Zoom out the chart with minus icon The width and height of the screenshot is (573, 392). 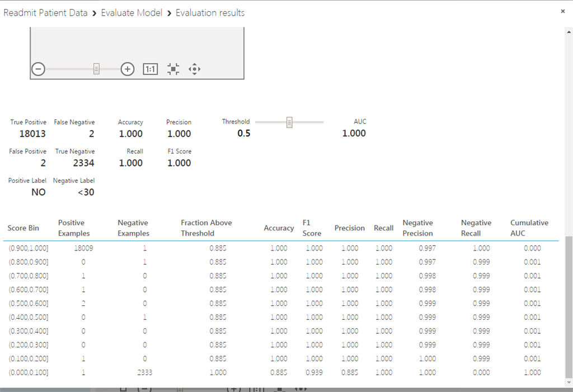[39, 69]
